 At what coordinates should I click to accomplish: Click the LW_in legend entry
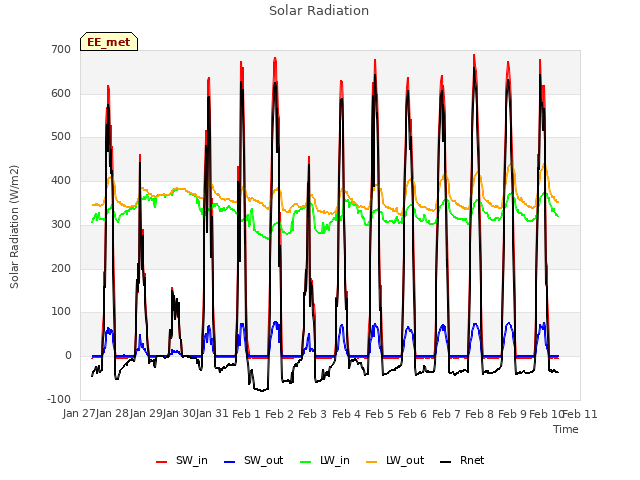[325, 460]
